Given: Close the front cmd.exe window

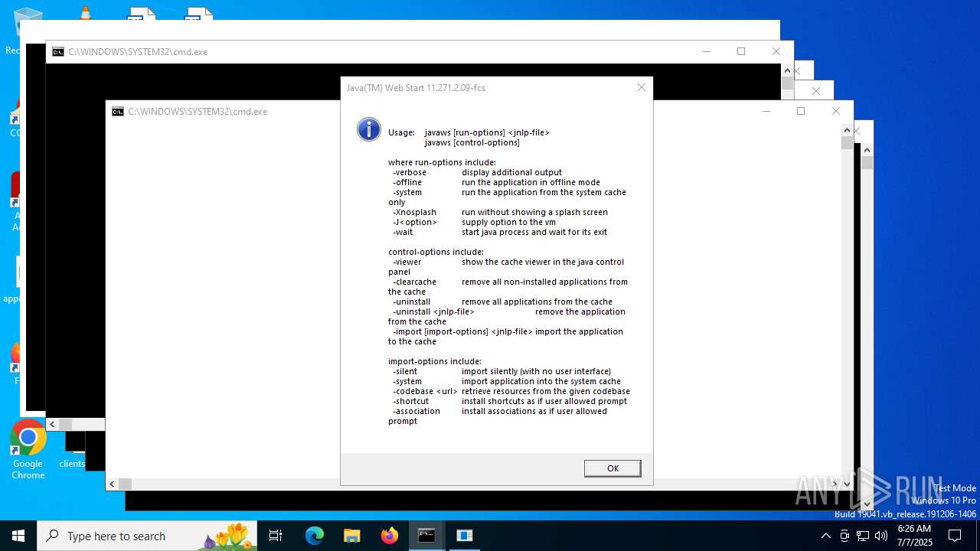Looking at the screenshot, I should pyautogui.click(x=836, y=111).
